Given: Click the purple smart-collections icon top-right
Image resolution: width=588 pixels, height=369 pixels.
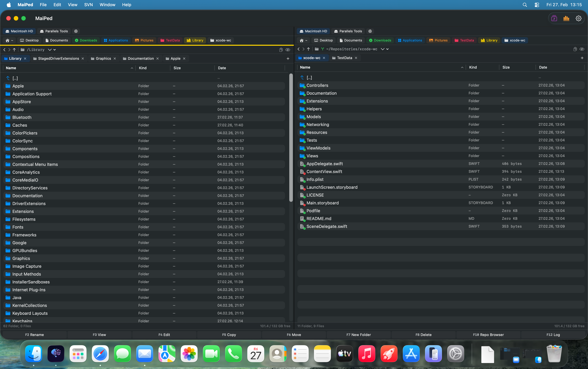Looking at the screenshot, I should 554,18.
